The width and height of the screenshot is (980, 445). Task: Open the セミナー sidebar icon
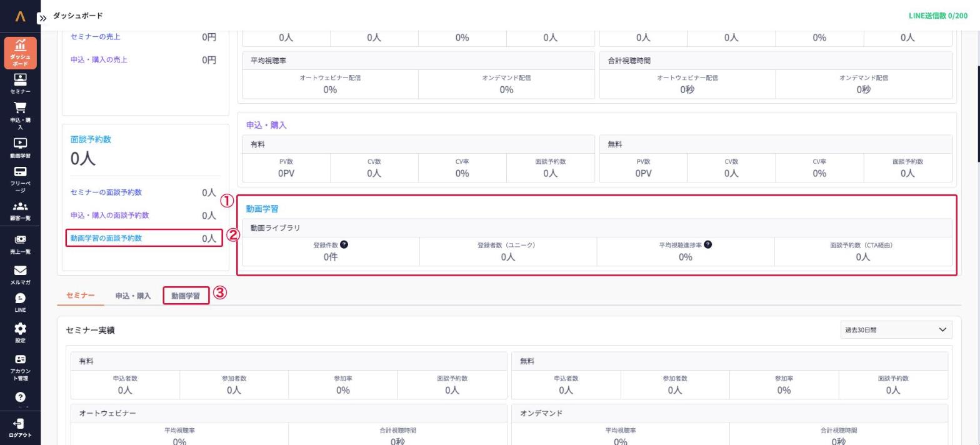point(20,84)
